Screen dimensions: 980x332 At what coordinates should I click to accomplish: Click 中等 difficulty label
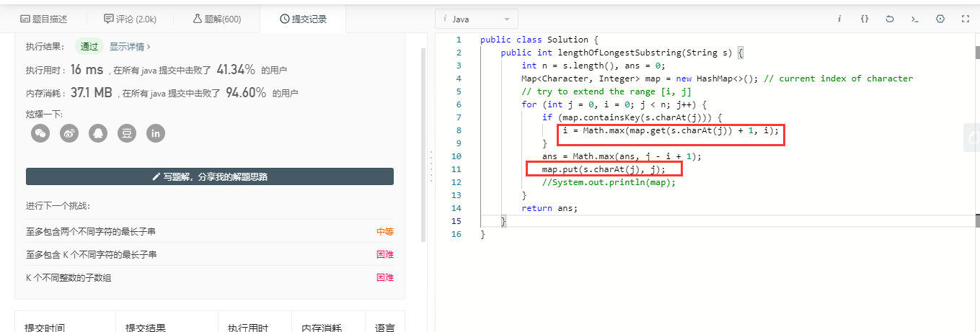coord(385,232)
